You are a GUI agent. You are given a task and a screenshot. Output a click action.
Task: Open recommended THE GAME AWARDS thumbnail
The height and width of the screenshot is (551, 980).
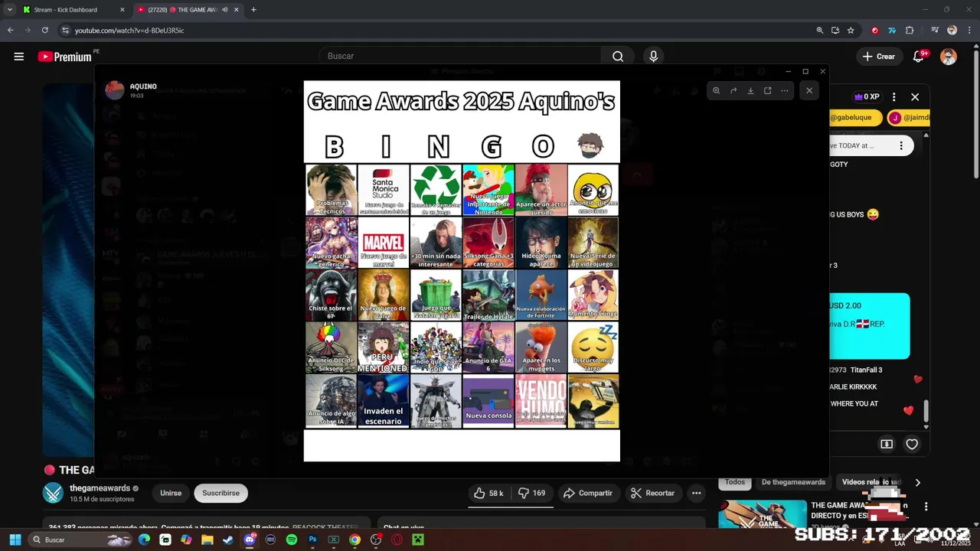pyautogui.click(x=763, y=514)
